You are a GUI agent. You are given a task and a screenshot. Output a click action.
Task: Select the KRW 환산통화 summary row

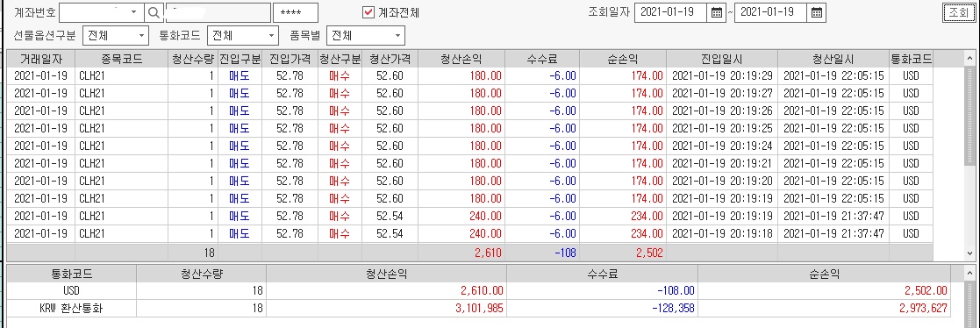pos(478,308)
